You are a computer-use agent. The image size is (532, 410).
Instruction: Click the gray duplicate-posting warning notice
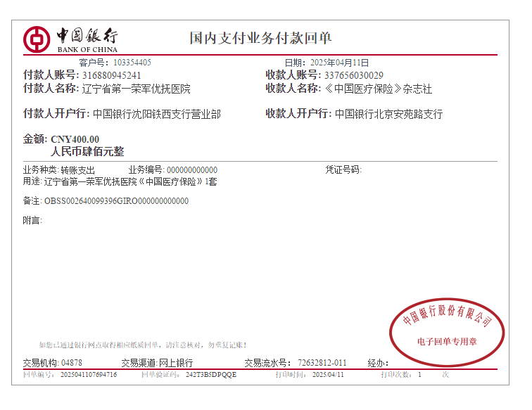click(x=142, y=345)
